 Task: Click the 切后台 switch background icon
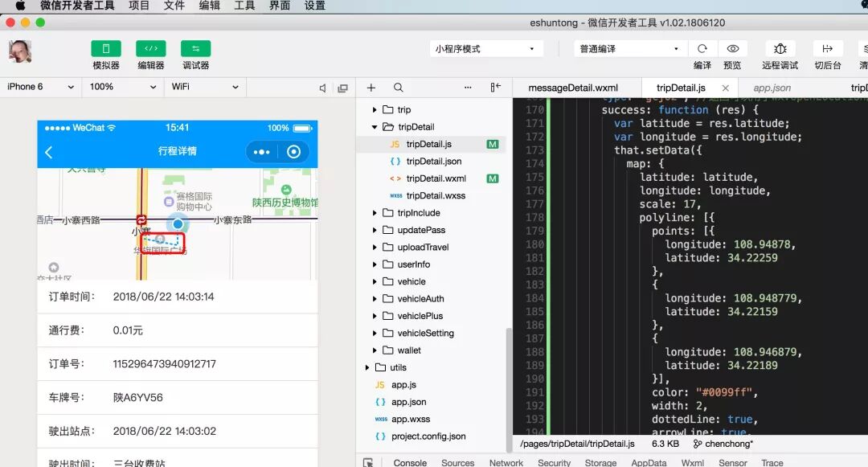pos(827,49)
